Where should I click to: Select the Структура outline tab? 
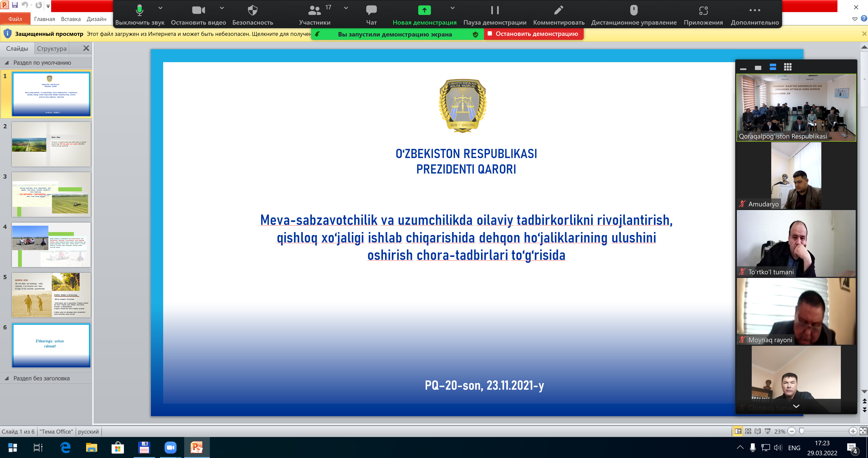coord(52,49)
